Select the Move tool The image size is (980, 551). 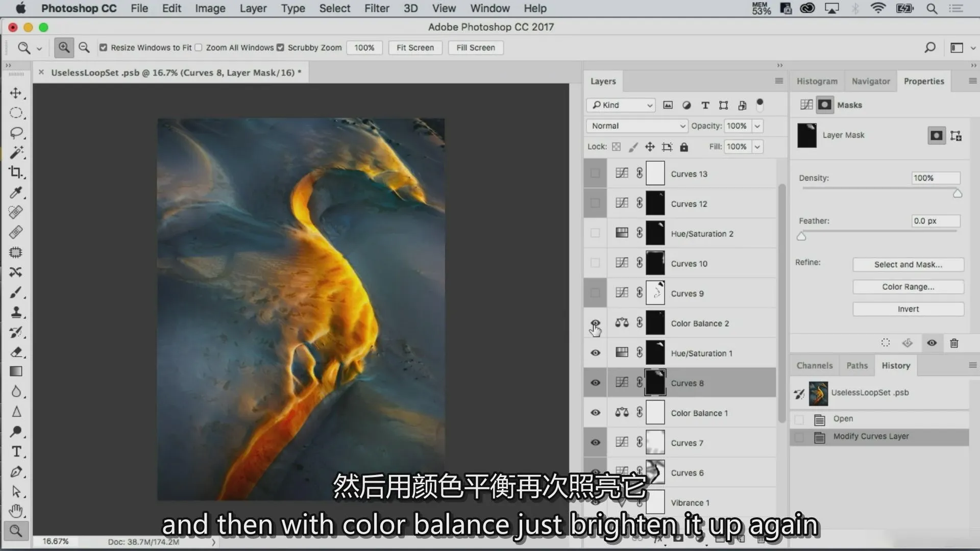click(16, 93)
